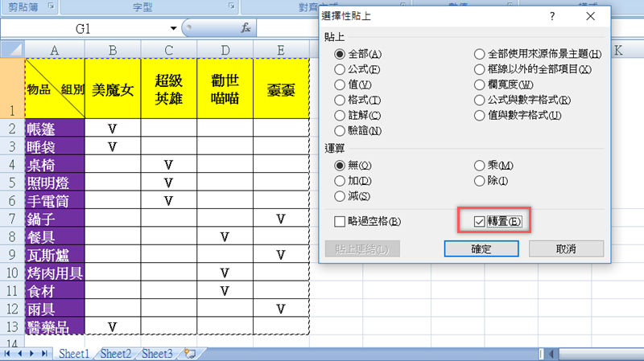The image size is (644, 361).
Task: Toggle the 略過空格(B) checkbox
Action: (x=367, y=222)
